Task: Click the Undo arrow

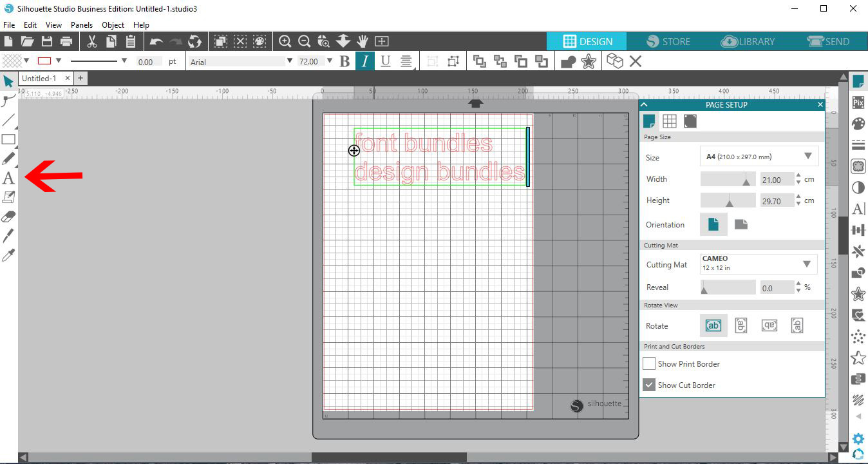Action: click(x=156, y=41)
